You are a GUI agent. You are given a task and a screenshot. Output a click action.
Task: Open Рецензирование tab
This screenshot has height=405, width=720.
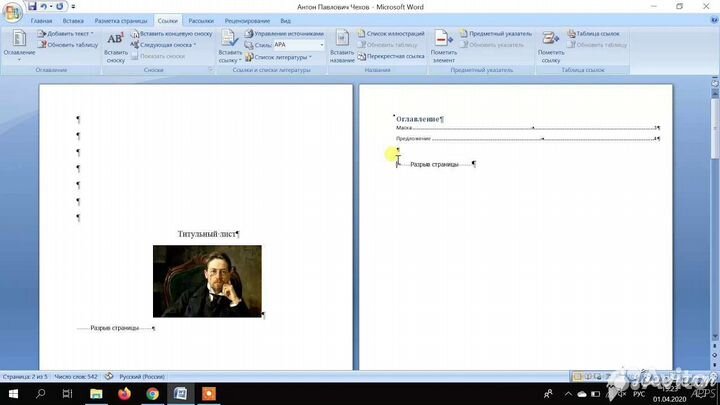(247, 21)
